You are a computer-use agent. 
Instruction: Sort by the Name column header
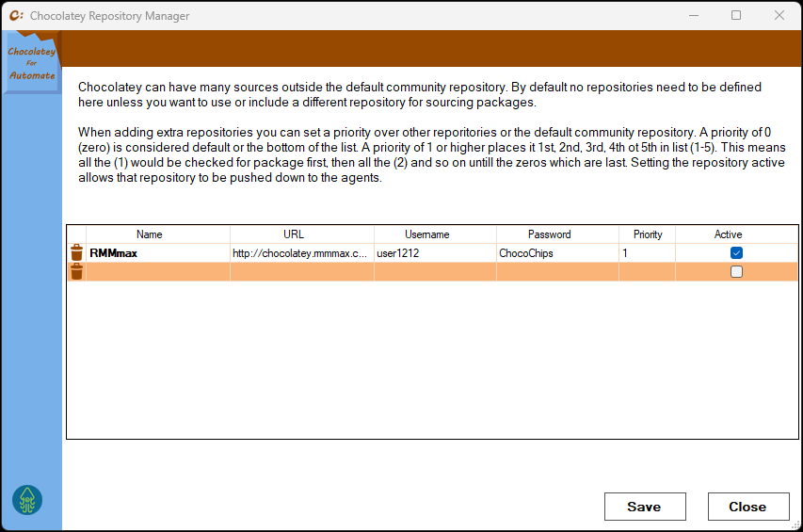coord(150,234)
